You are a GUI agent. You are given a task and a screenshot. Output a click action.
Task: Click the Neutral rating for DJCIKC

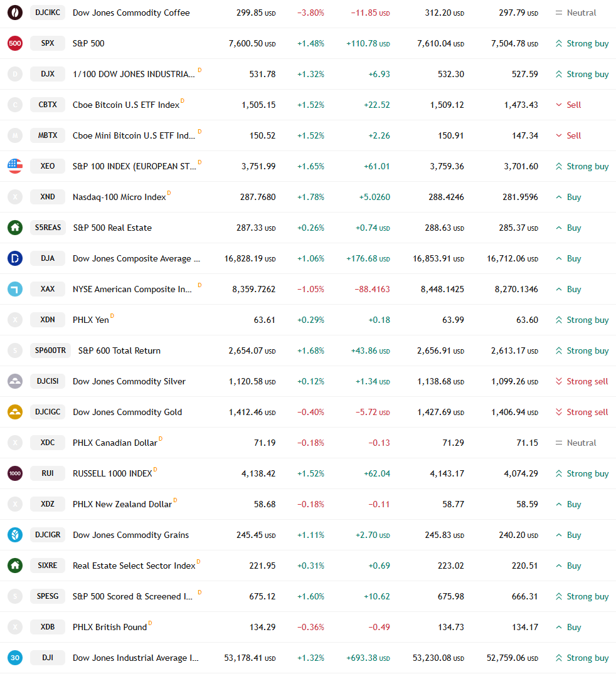pyautogui.click(x=576, y=13)
